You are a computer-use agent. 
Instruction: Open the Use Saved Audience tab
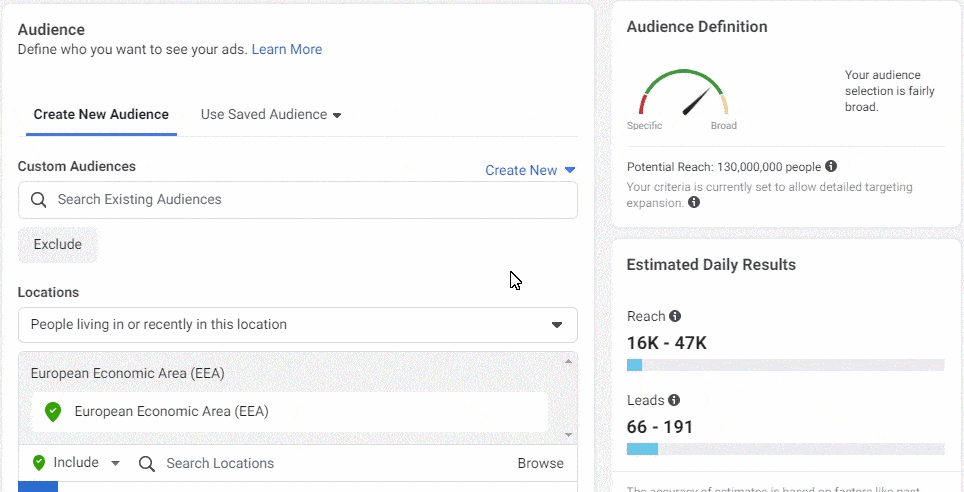click(x=271, y=114)
